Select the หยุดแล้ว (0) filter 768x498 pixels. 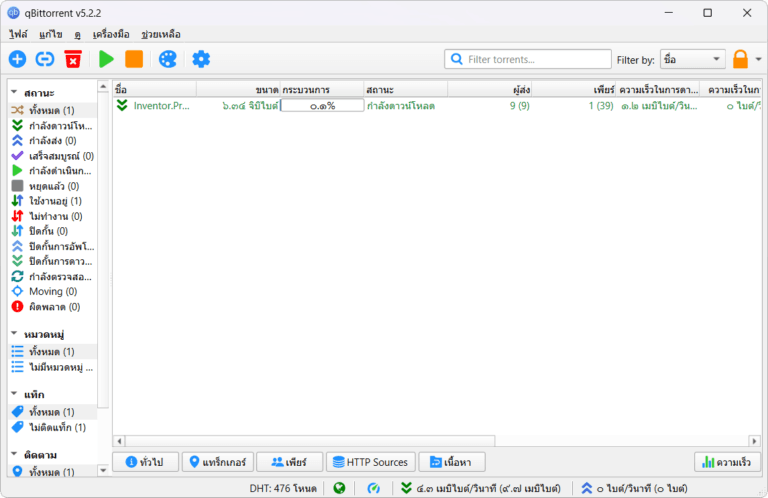pos(52,186)
